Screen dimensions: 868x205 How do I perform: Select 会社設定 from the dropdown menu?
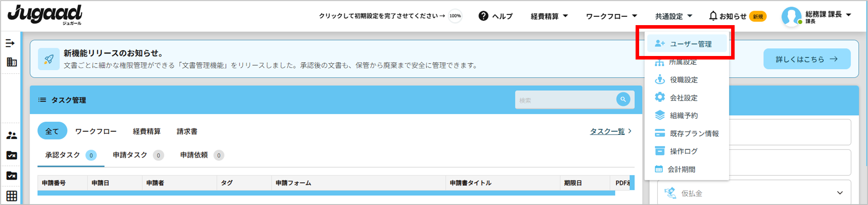[x=683, y=98]
